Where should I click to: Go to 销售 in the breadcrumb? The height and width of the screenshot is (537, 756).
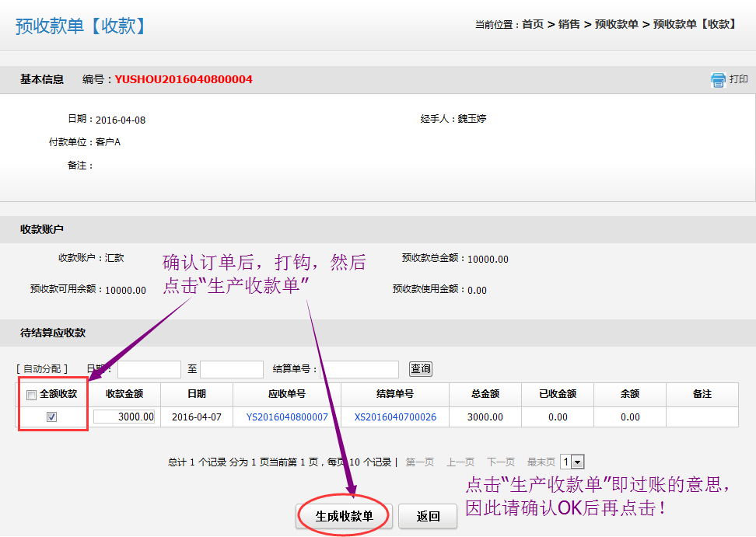569,24
